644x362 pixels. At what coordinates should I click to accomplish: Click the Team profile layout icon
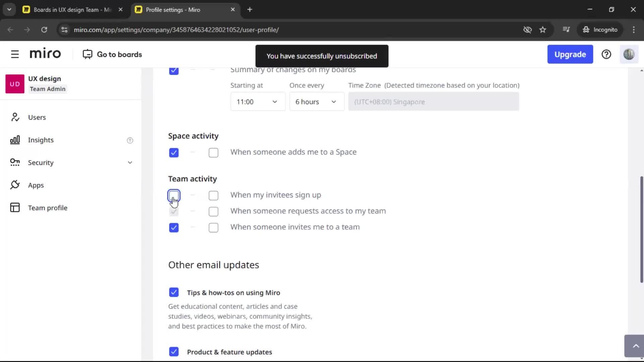point(15,208)
